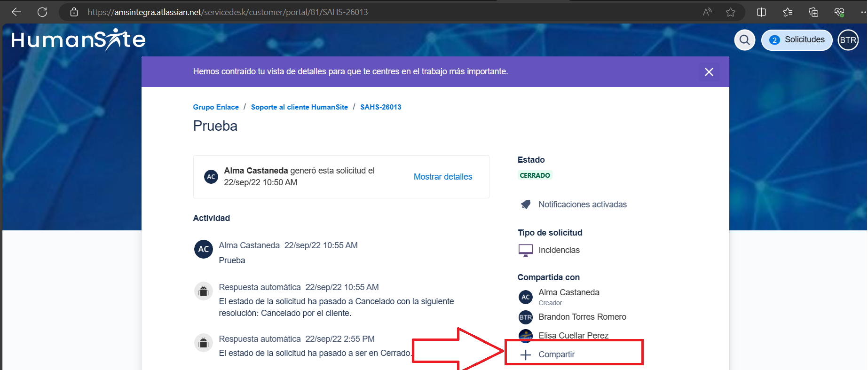
Task: Open the Collections icon
Action: [813, 12]
